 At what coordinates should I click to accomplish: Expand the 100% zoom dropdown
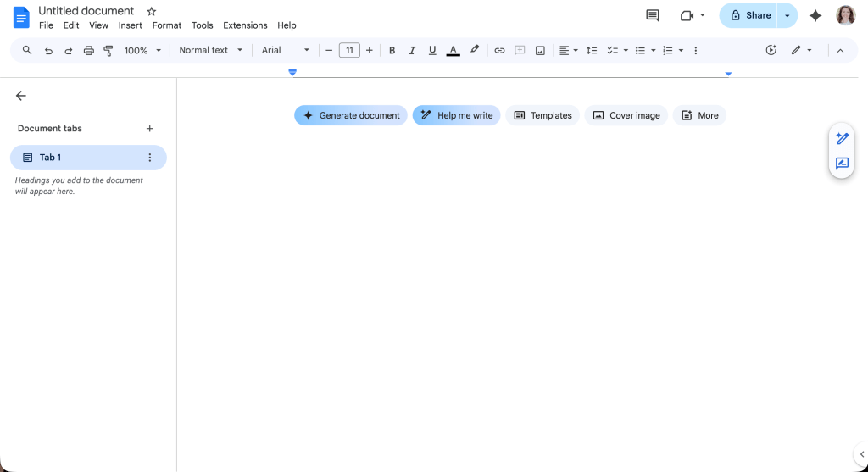point(142,51)
